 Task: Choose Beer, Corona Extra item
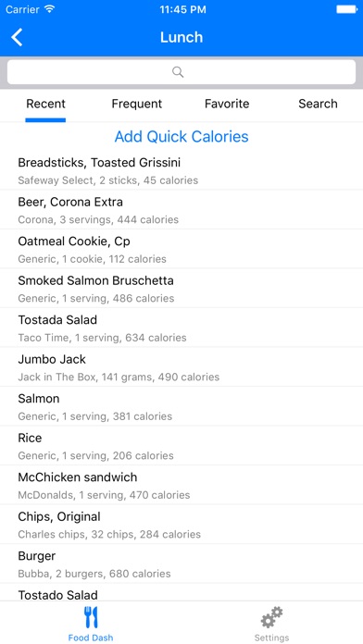[x=181, y=210]
